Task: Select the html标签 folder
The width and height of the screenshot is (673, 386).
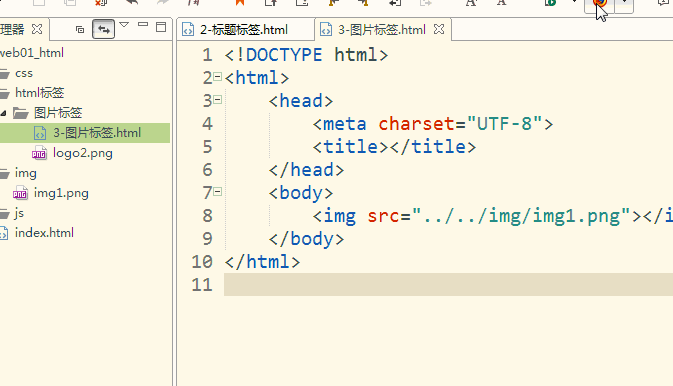Action: [39, 93]
